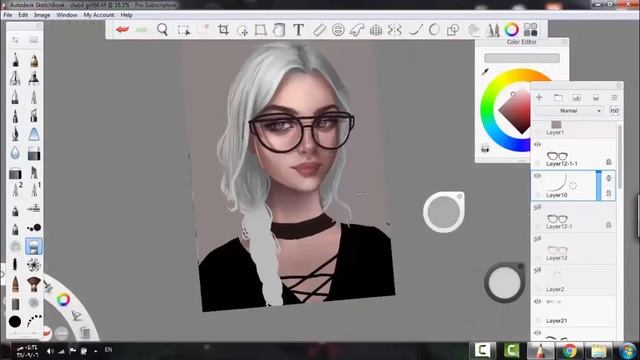Open File Explorer folder in taskbar

pyautogui.click(x=599, y=351)
